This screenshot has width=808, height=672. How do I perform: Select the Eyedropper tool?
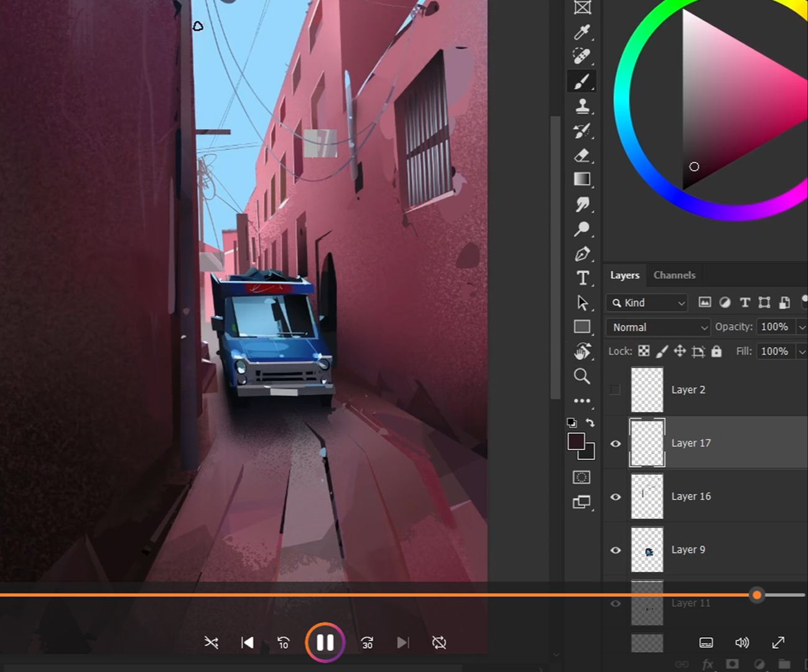coord(582,32)
